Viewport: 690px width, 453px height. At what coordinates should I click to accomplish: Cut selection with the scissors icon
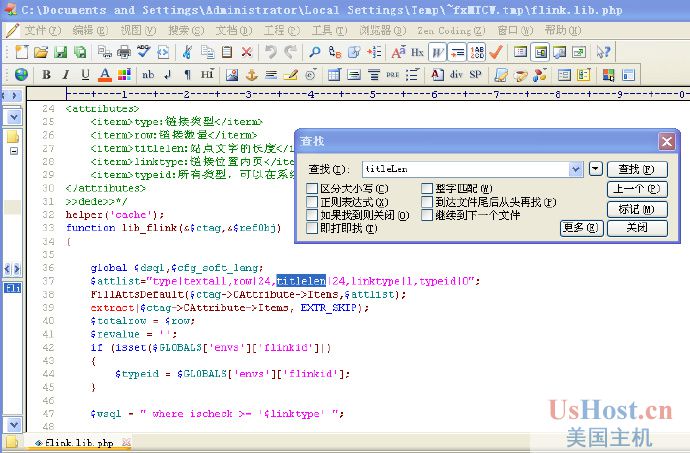tap(187, 52)
